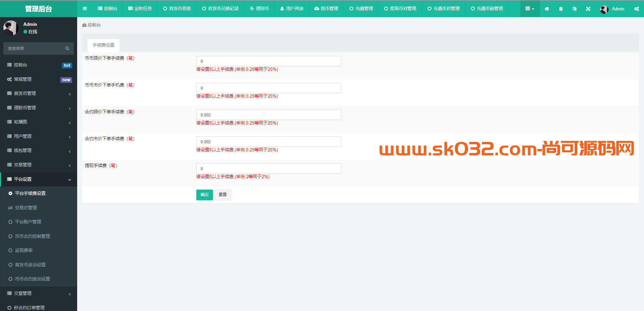The width and height of the screenshot is (644, 311).
Task: Open settings via top-right gears icon
Action: (637, 9)
